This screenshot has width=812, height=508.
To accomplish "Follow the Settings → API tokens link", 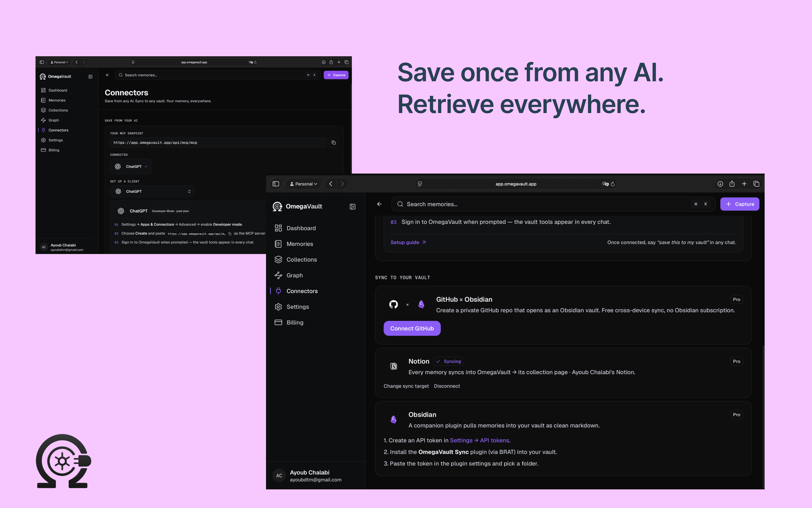I will click(479, 440).
